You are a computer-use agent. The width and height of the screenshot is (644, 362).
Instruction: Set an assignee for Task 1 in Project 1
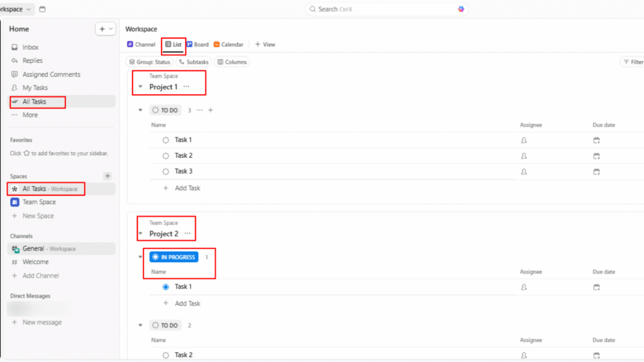[523, 140]
